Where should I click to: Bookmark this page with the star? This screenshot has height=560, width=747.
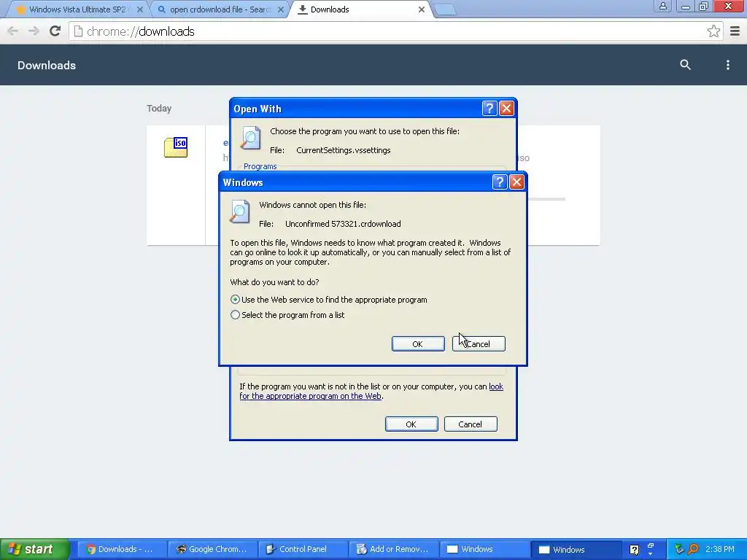[713, 31]
